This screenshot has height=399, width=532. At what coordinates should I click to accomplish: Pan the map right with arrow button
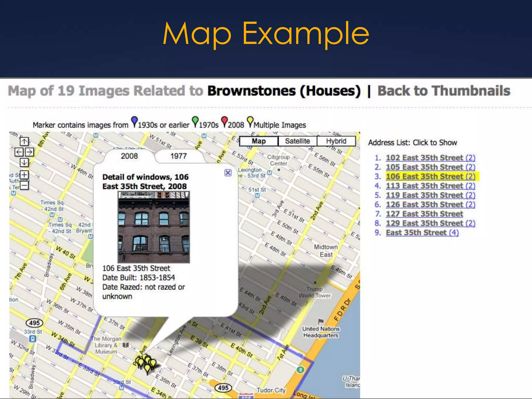29,152
